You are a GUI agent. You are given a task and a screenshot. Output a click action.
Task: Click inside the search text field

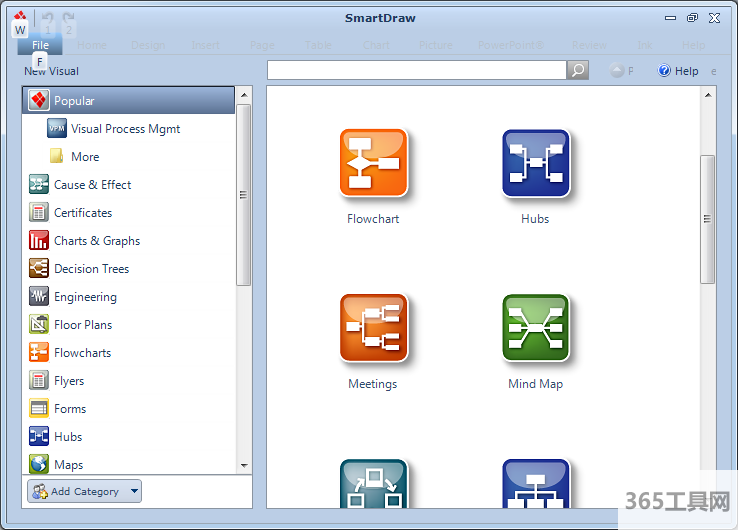pos(416,70)
